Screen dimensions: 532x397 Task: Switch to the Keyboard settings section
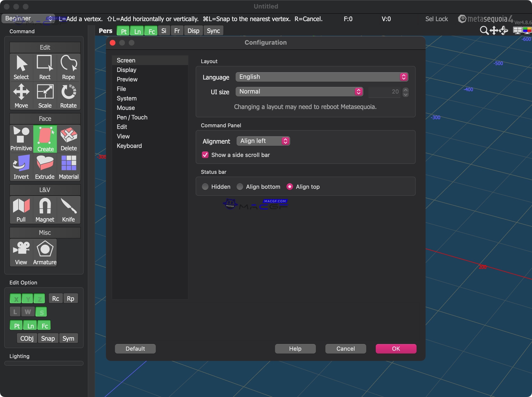pos(129,146)
